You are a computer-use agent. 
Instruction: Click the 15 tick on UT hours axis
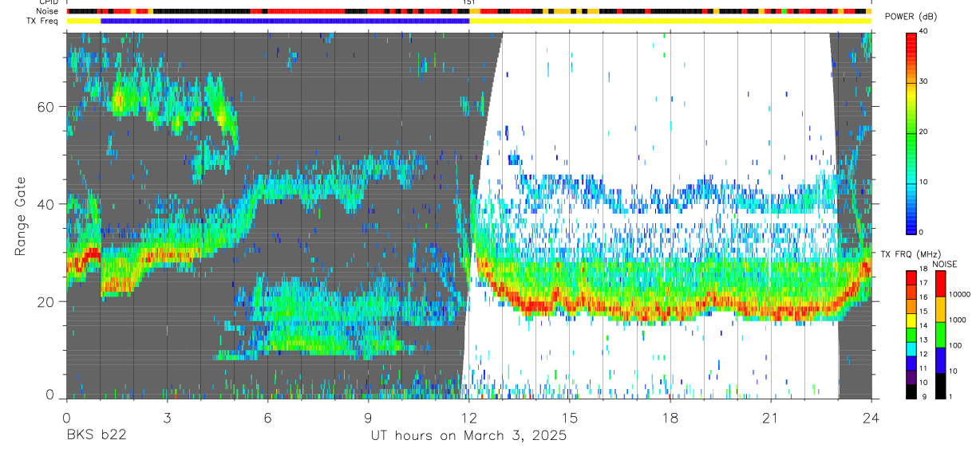[x=570, y=418]
